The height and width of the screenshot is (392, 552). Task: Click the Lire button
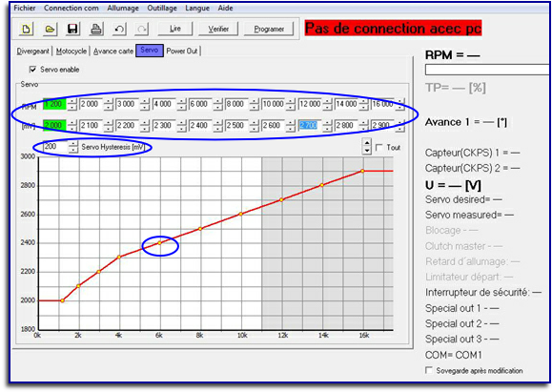point(175,29)
